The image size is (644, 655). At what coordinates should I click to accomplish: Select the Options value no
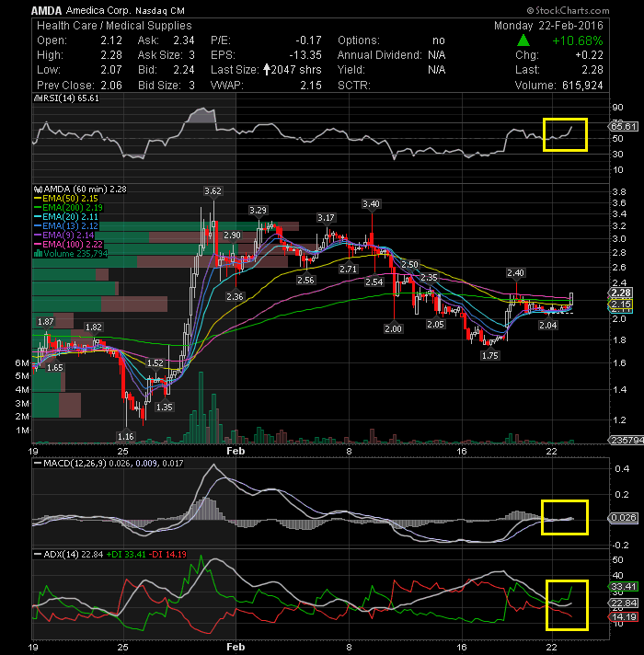[439, 40]
